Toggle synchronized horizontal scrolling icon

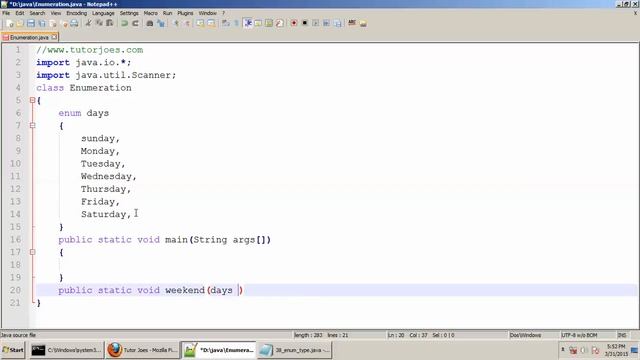coord(211,23)
